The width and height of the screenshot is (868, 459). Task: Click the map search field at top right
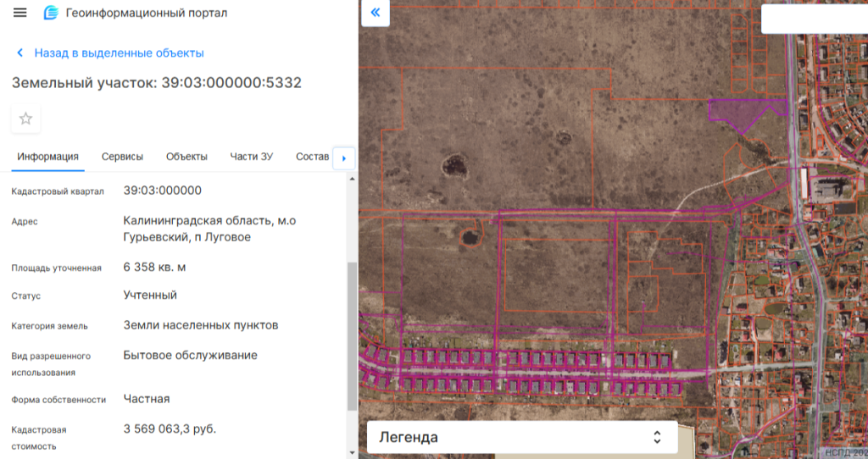(815, 19)
